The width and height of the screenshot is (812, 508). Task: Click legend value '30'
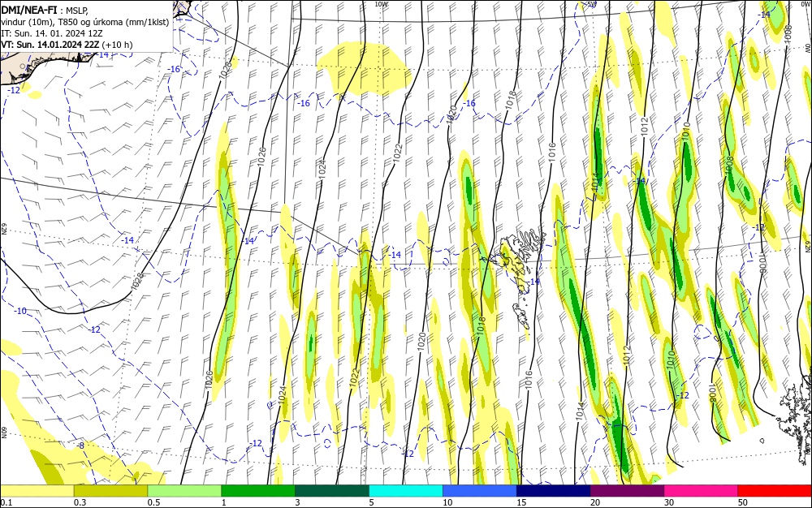669,502
